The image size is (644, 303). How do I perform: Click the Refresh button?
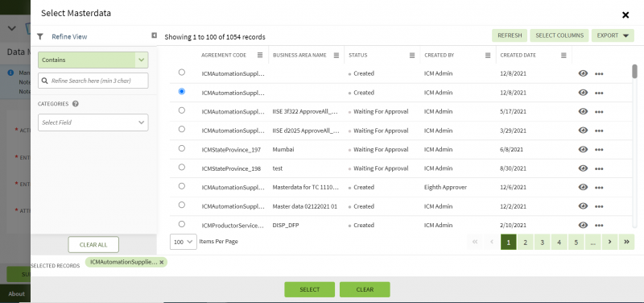pyautogui.click(x=510, y=35)
